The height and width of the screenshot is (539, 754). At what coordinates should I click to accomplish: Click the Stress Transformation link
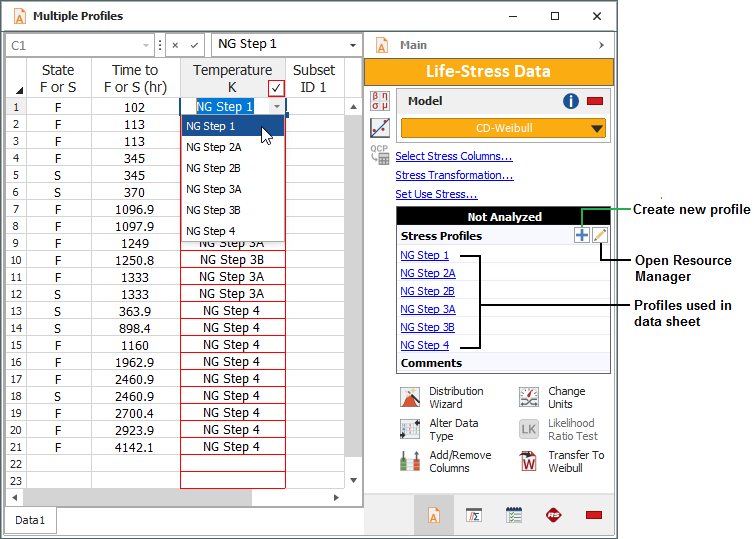point(454,175)
